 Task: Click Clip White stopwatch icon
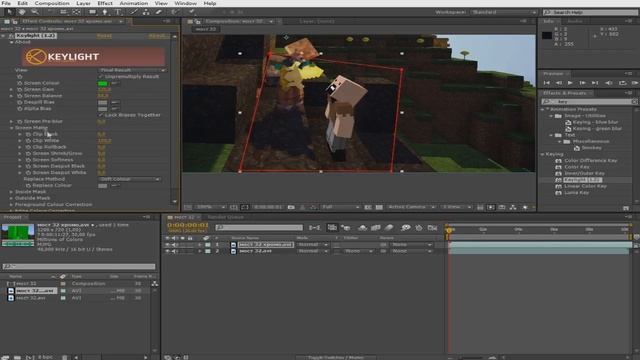pos(28,140)
